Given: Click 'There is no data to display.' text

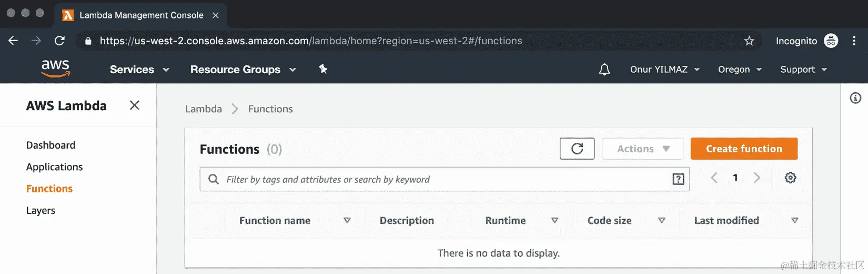Looking at the screenshot, I should pos(499,253).
